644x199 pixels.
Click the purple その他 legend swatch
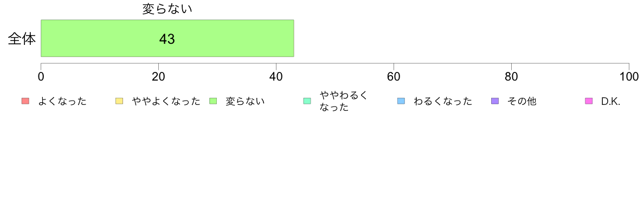point(495,101)
